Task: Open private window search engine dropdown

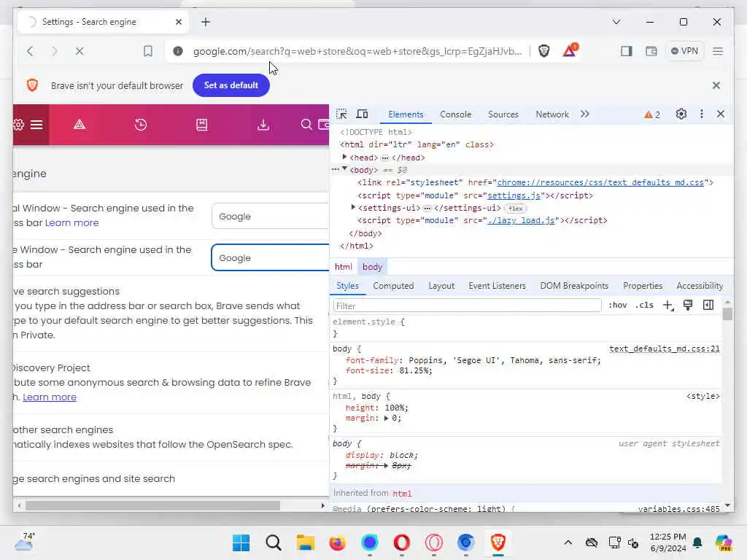Action: click(x=270, y=257)
